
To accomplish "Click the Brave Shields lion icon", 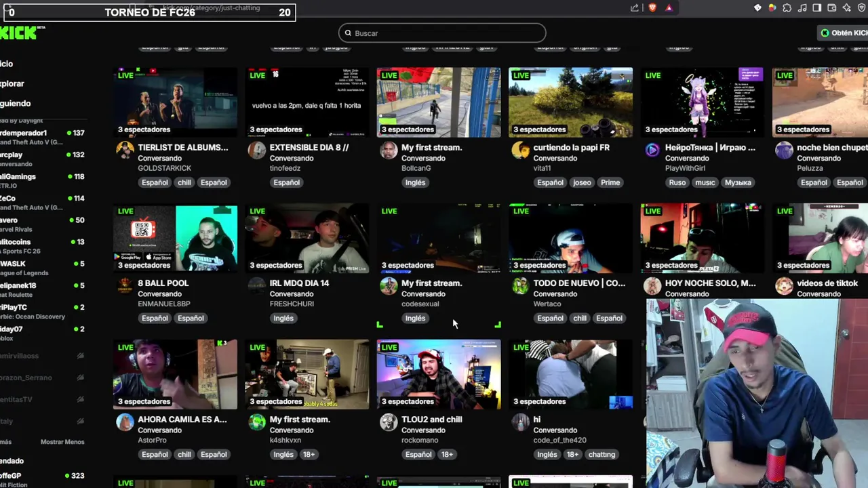I will [652, 8].
